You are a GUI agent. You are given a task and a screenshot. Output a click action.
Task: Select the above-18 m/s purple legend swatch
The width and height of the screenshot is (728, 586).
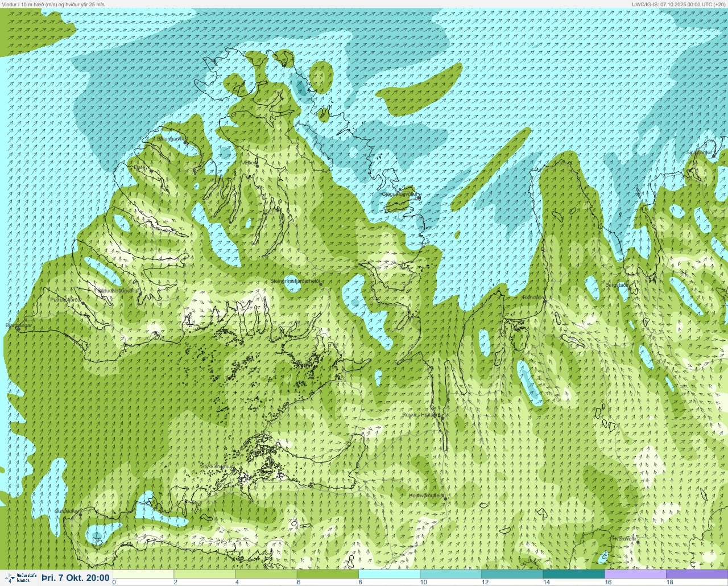(x=697, y=574)
